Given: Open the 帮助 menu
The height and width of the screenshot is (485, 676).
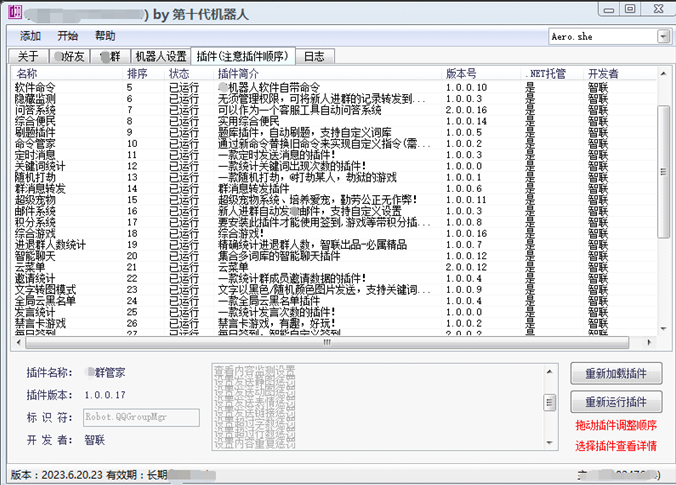Looking at the screenshot, I should [x=105, y=36].
